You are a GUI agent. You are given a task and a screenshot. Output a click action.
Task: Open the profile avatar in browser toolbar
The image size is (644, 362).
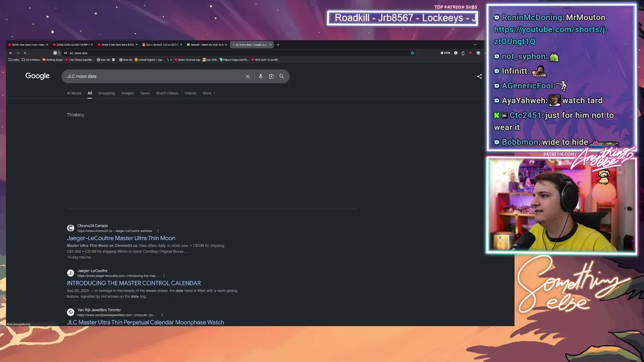(x=478, y=53)
